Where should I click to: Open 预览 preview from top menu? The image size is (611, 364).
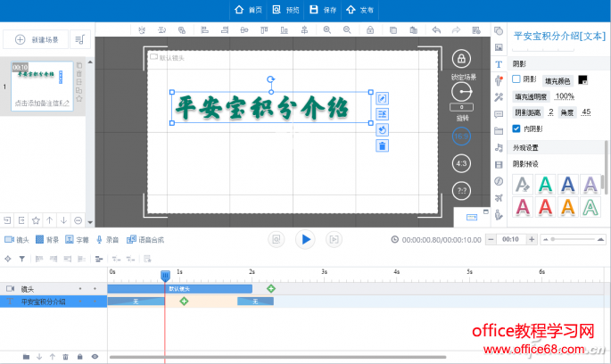tap(285, 10)
